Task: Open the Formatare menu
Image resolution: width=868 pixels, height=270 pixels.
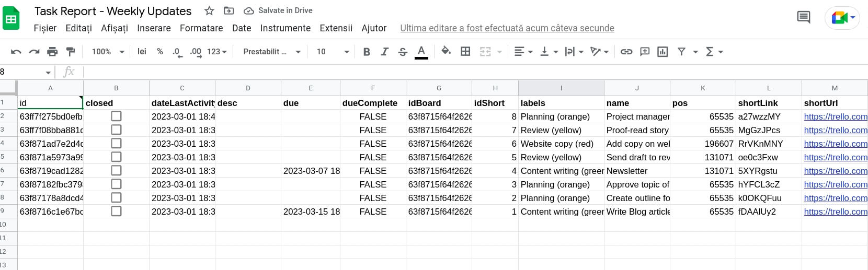Action: 201,28
